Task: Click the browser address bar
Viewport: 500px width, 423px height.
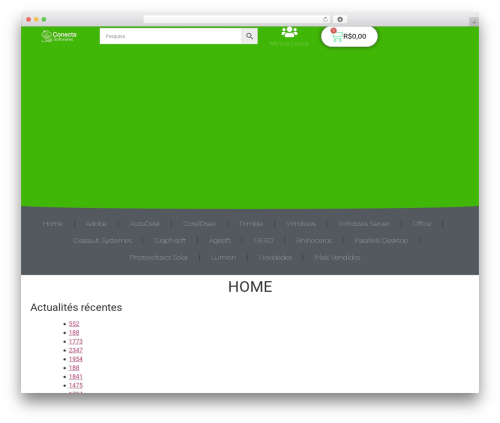Action: tap(236, 19)
